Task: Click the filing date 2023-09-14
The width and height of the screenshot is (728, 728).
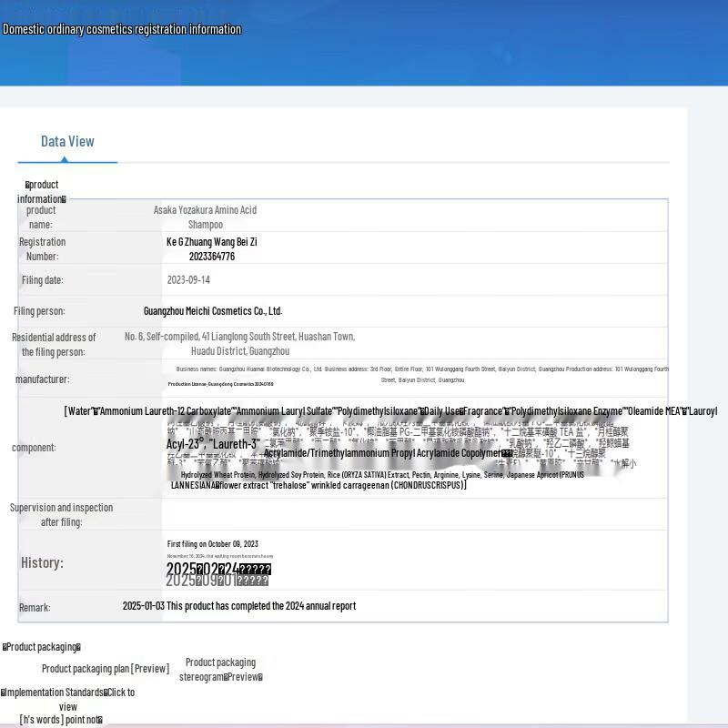Action: point(188,280)
